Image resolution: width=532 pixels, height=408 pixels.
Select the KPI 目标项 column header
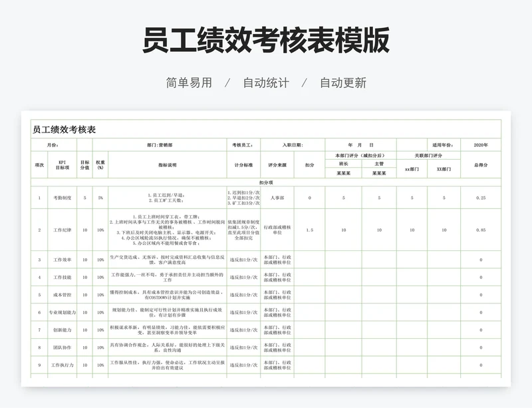point(62,165)
